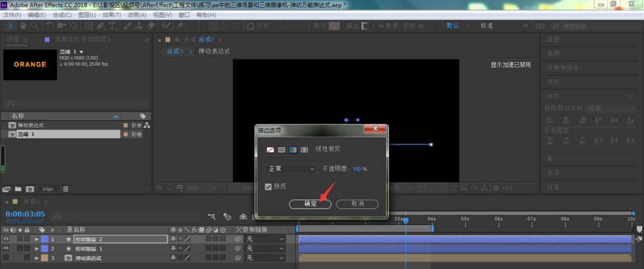Click the interpret footage icon in Project panel
The height and width of the screenshot is (269, 644).
(6, 189)
